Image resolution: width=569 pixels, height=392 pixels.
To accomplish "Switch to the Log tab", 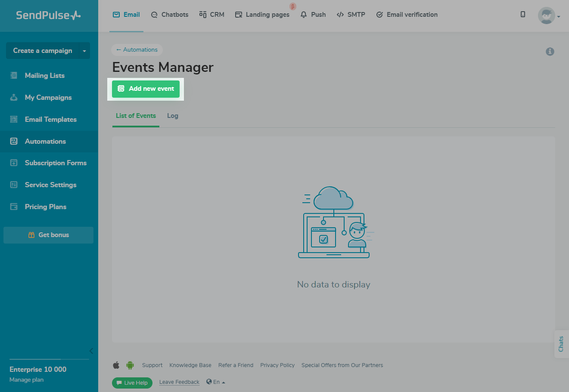I will (x=173, y=116).
